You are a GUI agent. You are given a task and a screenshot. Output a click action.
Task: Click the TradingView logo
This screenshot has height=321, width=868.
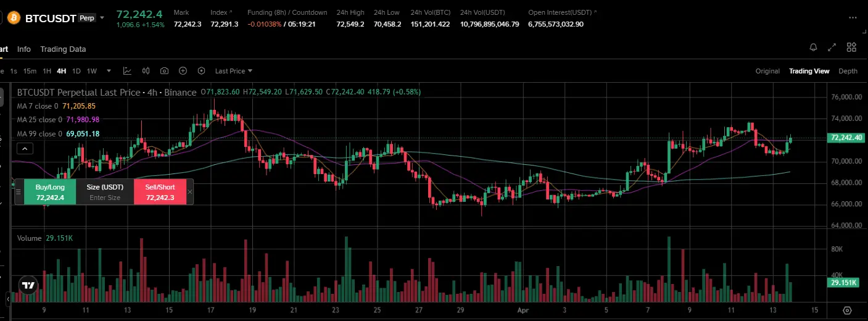pyautogui.click(x=28, y=285)
